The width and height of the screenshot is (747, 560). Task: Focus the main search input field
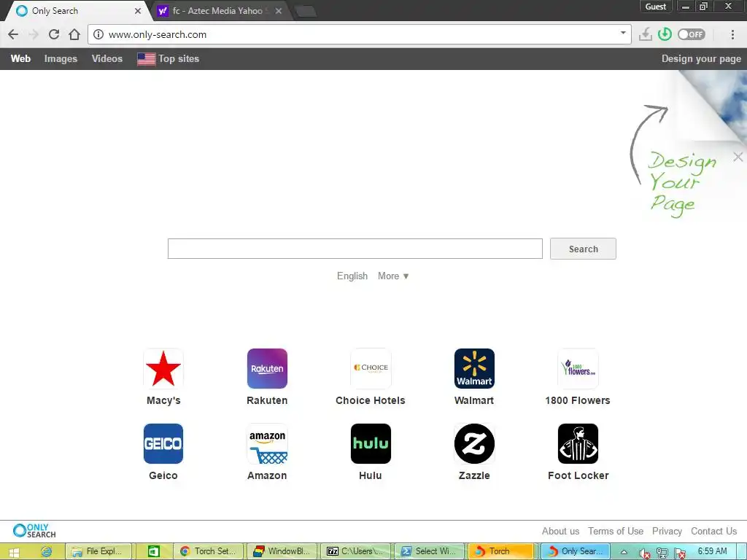point(355,249)
